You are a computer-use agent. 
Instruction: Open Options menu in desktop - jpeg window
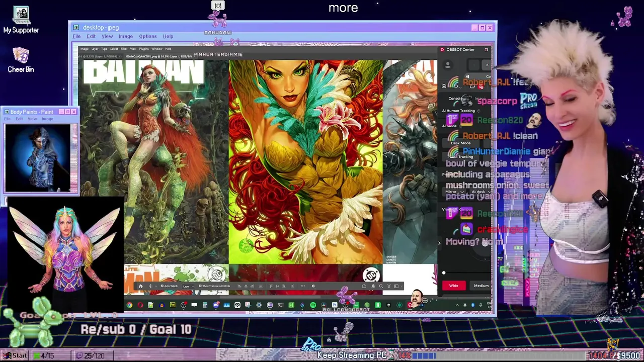[148, 36]
